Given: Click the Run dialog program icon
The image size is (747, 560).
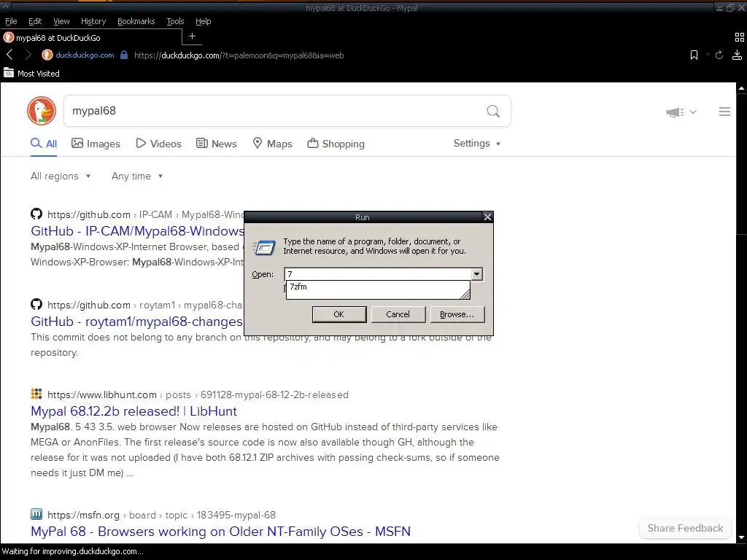Looking at the screenshot, I should coord(264,247).
